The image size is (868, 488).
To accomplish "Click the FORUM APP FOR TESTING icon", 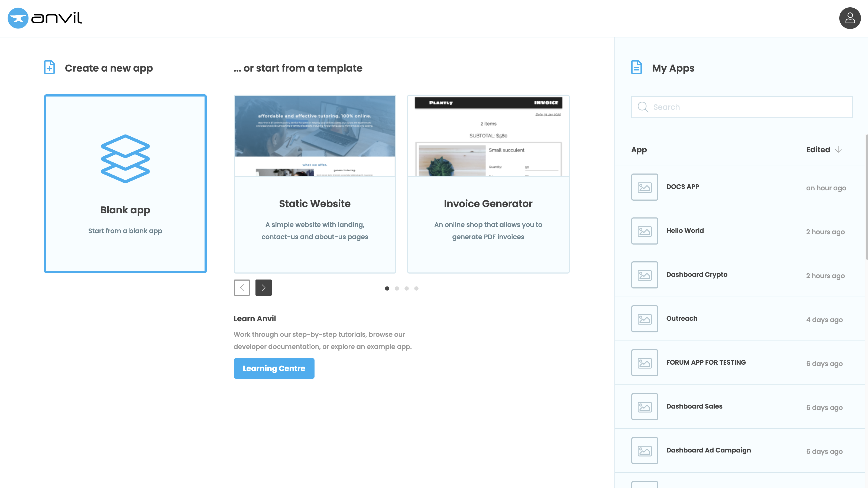I will [644, 363].
